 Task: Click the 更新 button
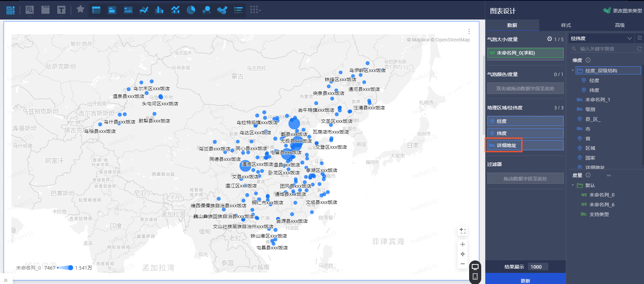point(525,280)
